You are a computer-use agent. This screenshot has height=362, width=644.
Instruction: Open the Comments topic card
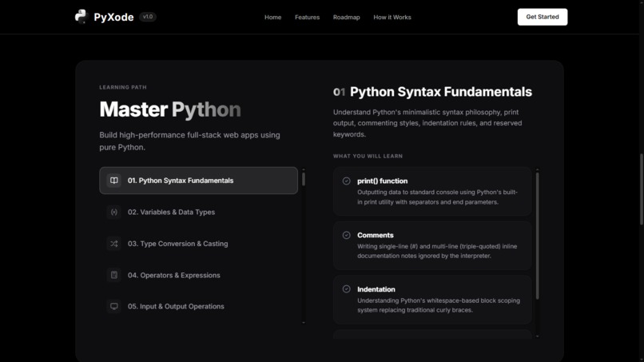(x=432, y=245)
